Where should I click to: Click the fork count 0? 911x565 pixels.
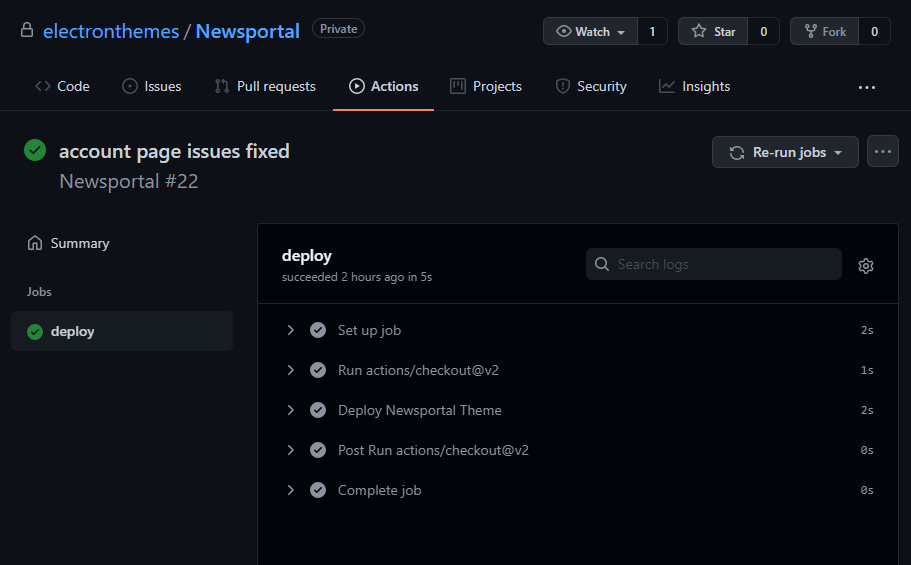pyautogui.click(x=874, y=31)
